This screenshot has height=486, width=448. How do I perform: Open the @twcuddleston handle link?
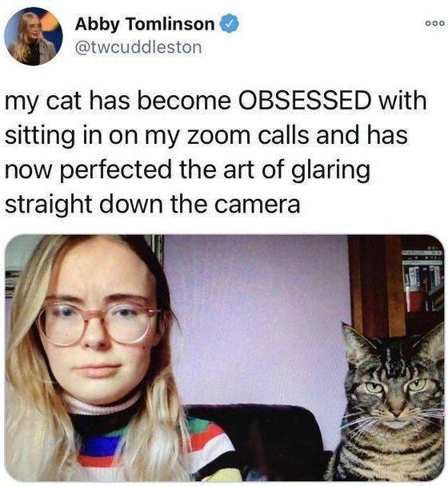click(138, 47)
